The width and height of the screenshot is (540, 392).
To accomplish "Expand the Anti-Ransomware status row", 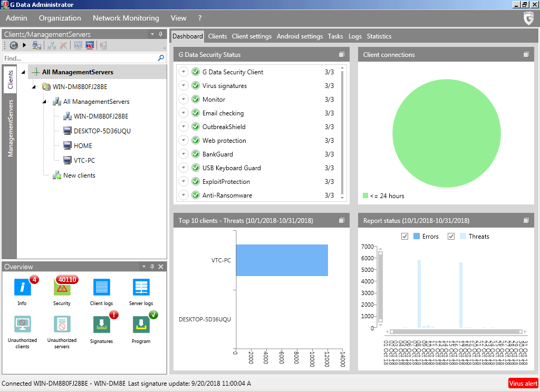I will click(184, 195).
